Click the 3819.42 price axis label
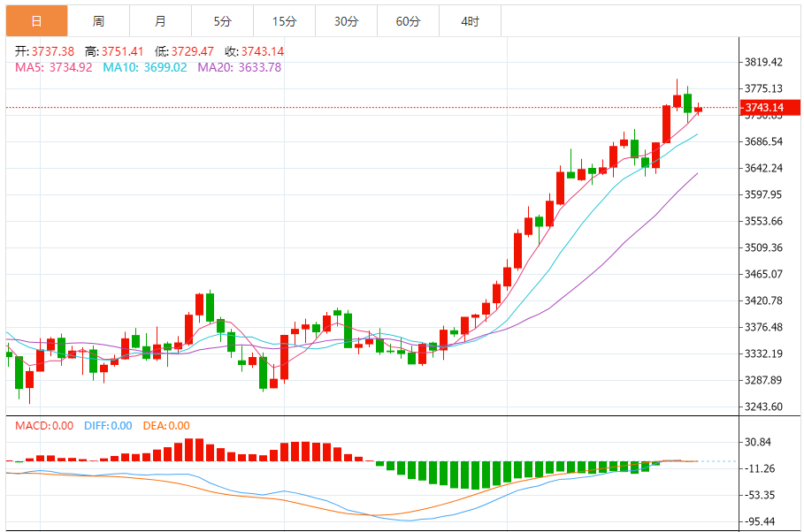The image size is (804, 532). [x=763, y=62]
